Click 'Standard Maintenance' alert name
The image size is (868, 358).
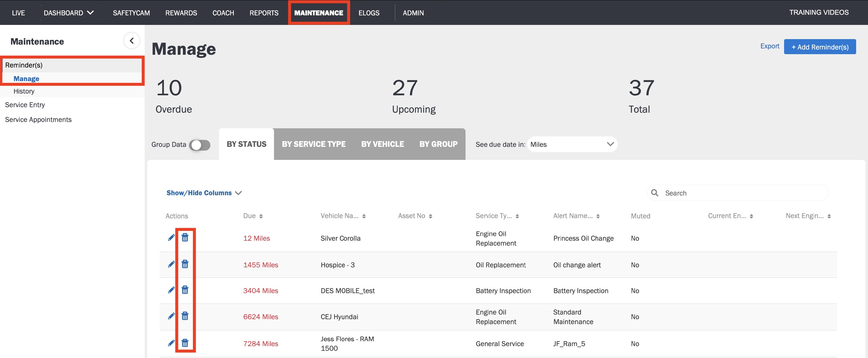point(573,317)
